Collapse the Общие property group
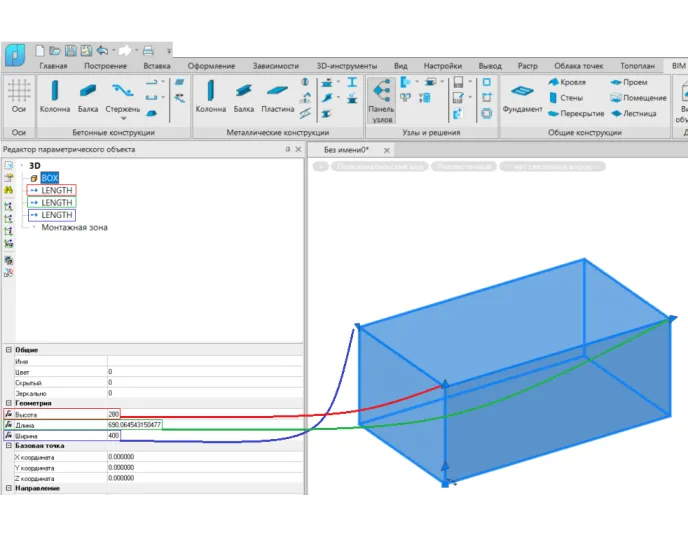Image resolution: width=688 pixels, height=537 pixels. (x=8, y=350)
